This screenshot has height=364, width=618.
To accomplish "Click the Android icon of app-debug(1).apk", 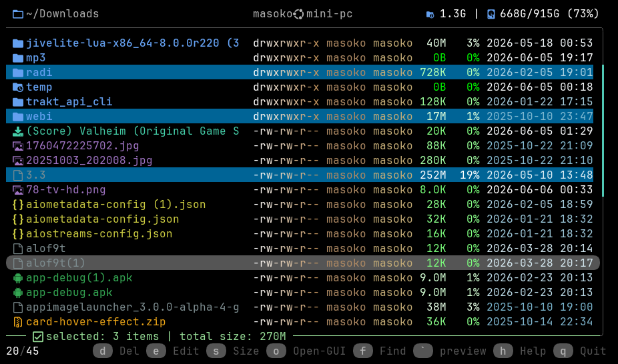I will pyautogui.click(x=18, y=278).
